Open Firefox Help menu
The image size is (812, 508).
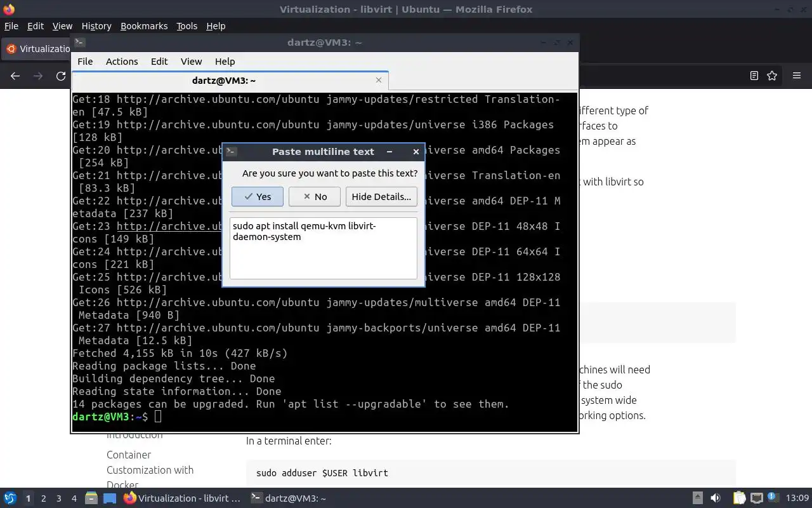[x=216, y=26]
